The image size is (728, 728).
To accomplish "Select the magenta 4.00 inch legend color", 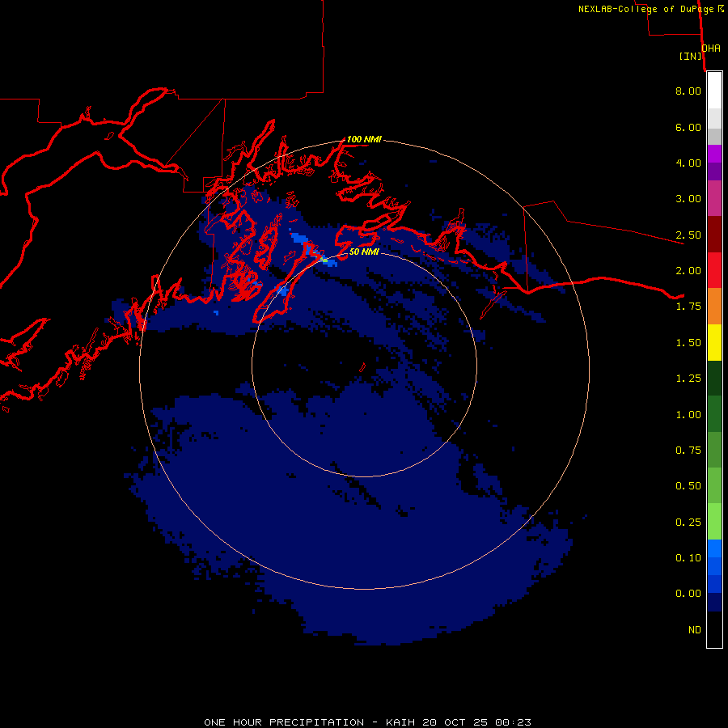I will 714,154.
